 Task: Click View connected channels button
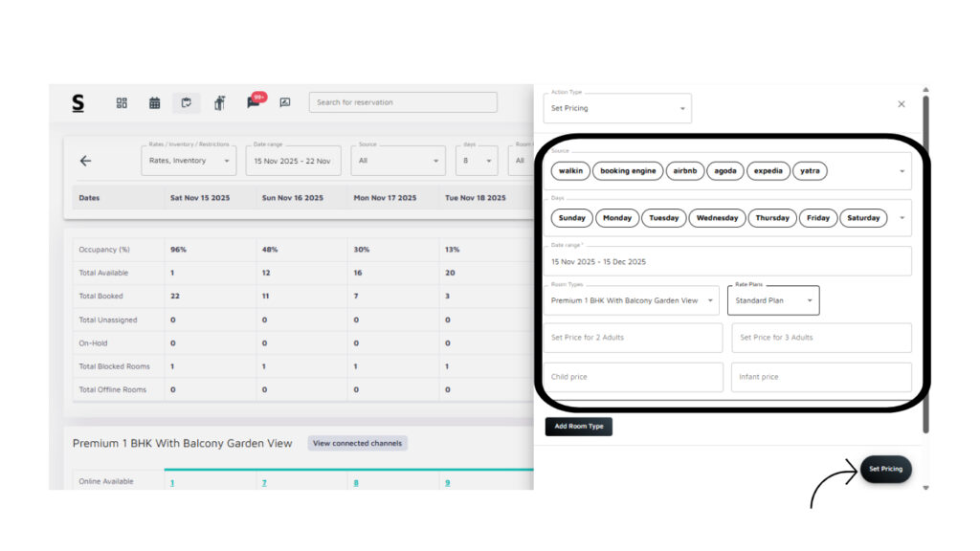[357, 443]
